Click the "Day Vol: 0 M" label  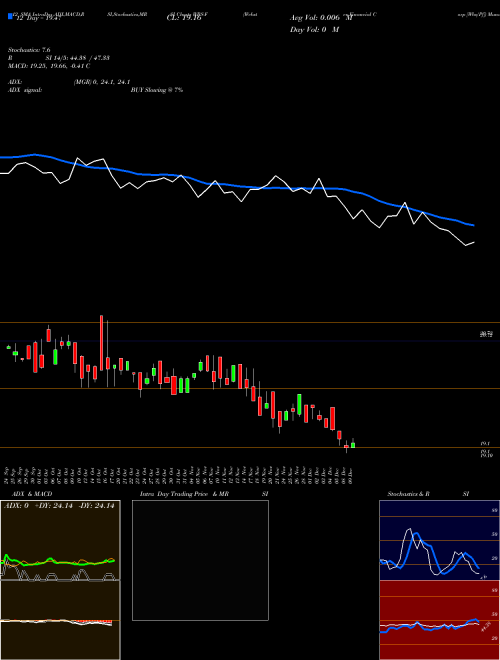coord(314,29)
